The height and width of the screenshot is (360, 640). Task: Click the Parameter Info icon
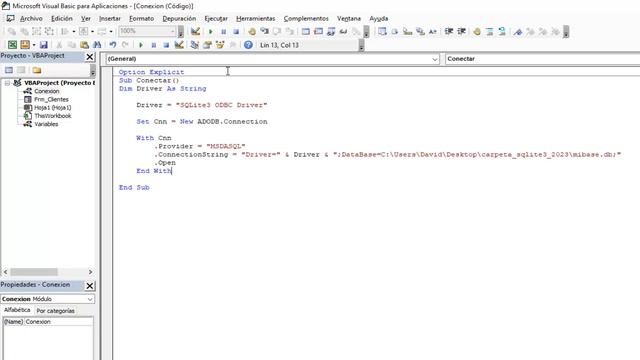420,31
